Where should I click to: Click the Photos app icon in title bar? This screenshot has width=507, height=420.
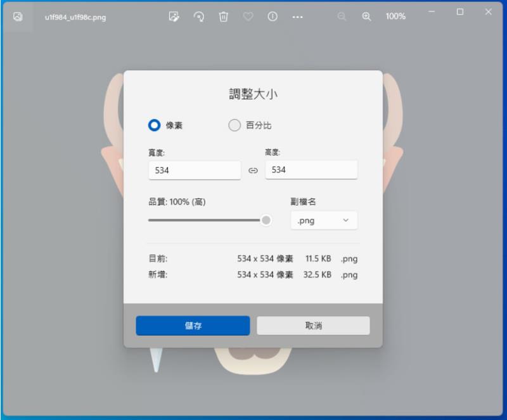click(18, 16)
